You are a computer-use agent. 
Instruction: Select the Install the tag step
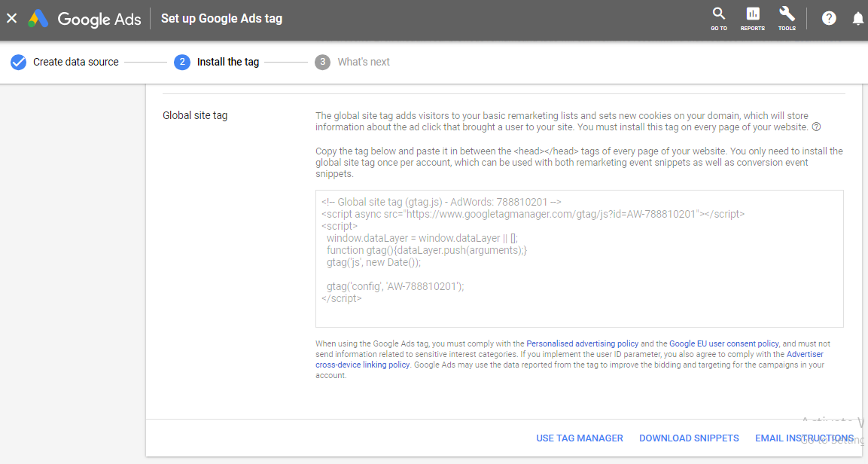[x=228, y=62]
